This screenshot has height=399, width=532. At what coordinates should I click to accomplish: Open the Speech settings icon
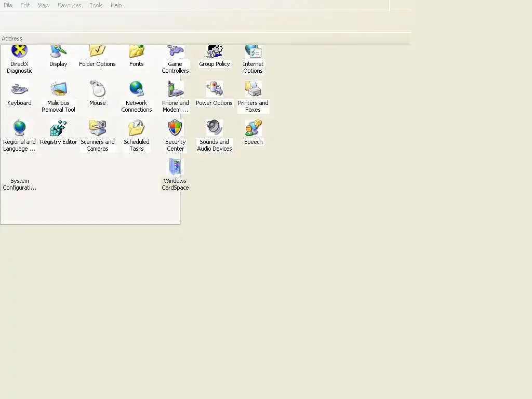click(x=253, y=128)
